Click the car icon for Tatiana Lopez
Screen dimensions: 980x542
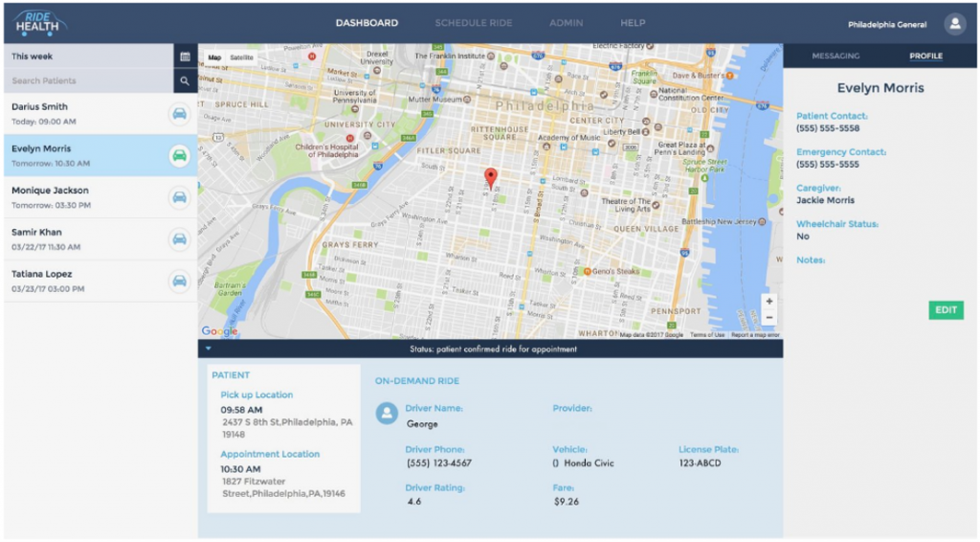(179, 282)
